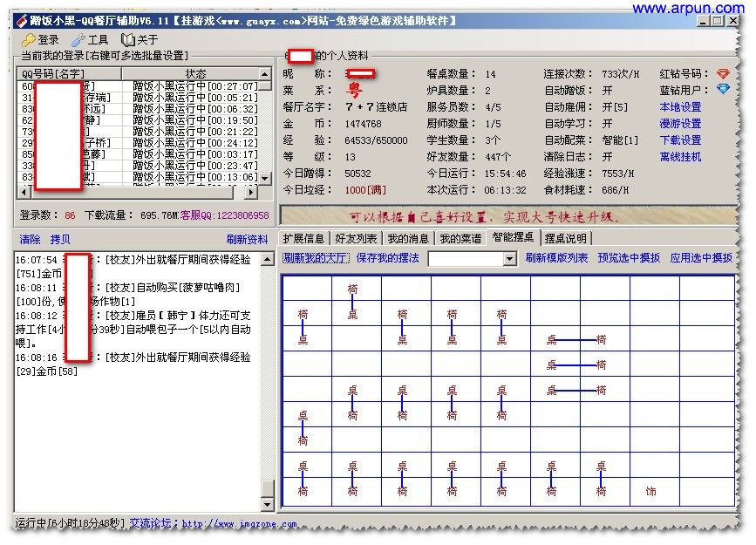Click log panel scroll down arrow
Viewport: 756px width, 545px height.
(267, 505)
